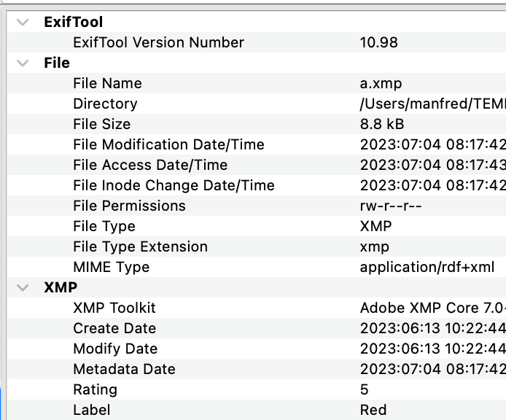Viewport: 506px width, 420px height.
Task: Select the File Name row
Action: [107, 83]
